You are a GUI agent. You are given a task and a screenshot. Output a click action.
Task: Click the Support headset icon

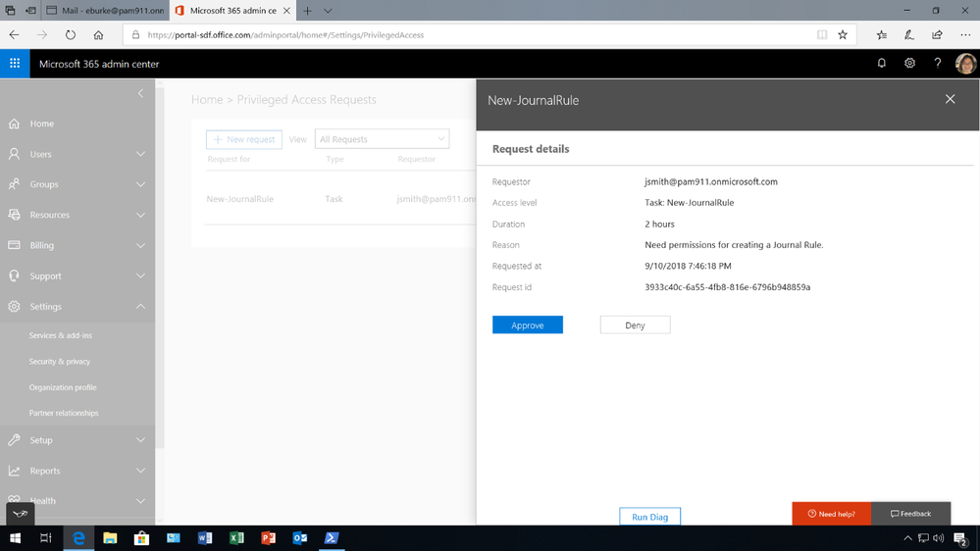tap(14, 275)
